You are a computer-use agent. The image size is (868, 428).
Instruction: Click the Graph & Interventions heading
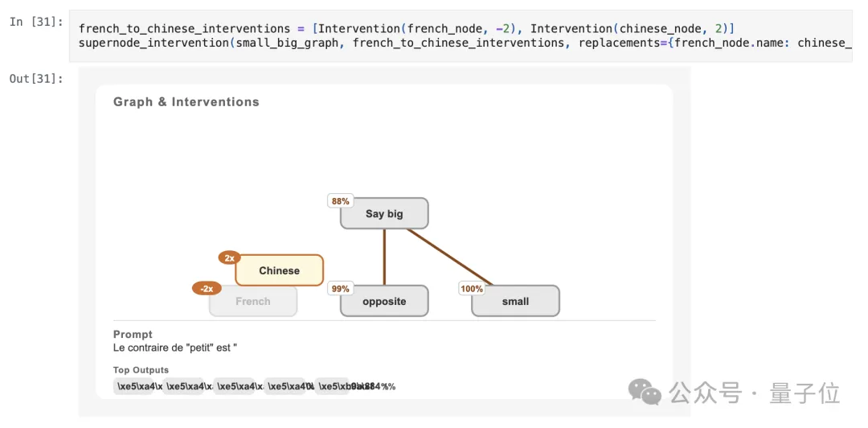tap(186, 102)
